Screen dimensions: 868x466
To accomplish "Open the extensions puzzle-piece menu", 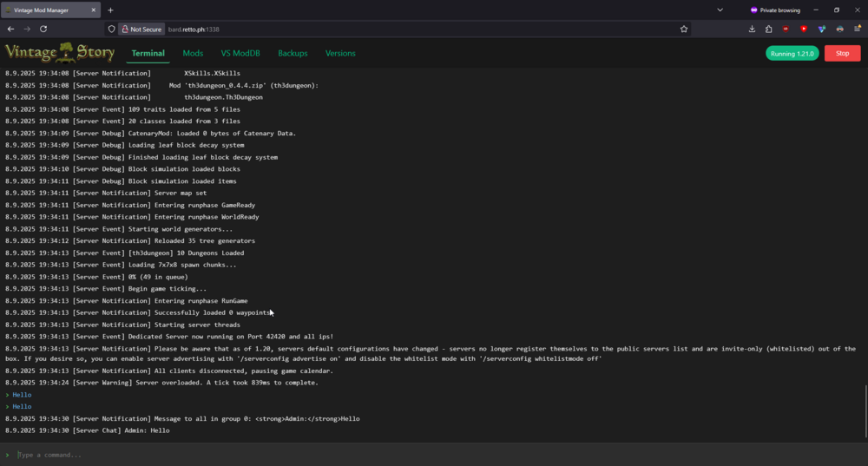I will (x=769, y=29).
